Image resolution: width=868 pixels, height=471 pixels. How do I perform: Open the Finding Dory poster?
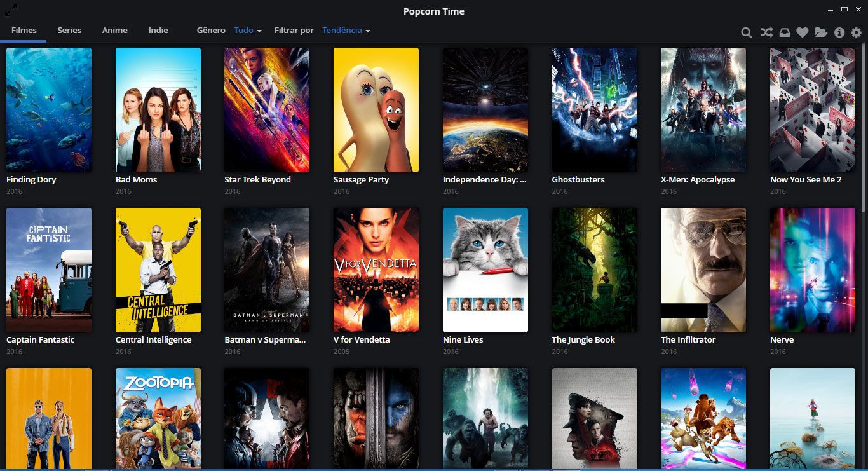[49, 110]
